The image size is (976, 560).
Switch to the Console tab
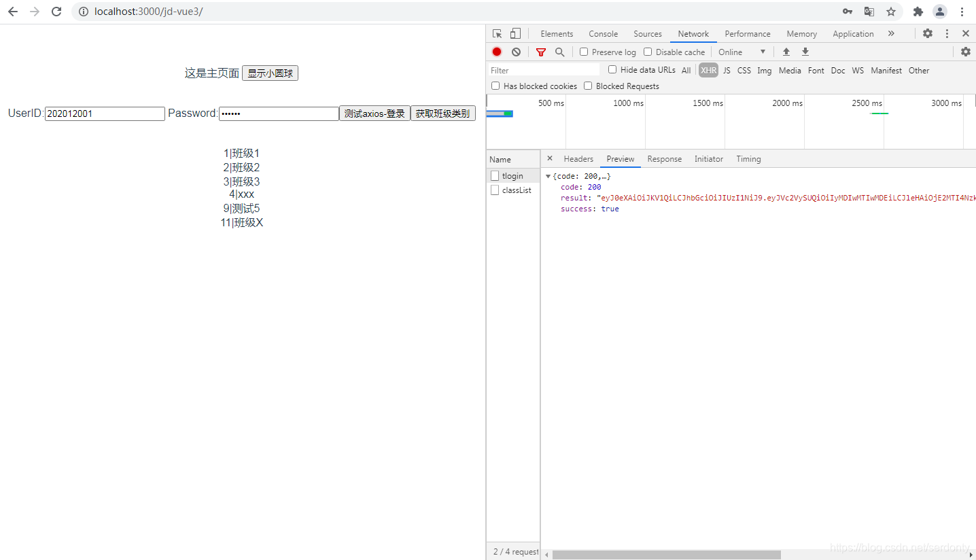coord(603,33)
